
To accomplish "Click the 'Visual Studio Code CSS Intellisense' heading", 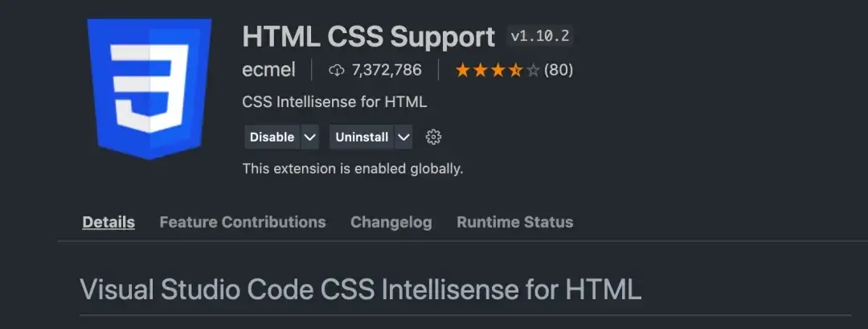I will [360, 289].
